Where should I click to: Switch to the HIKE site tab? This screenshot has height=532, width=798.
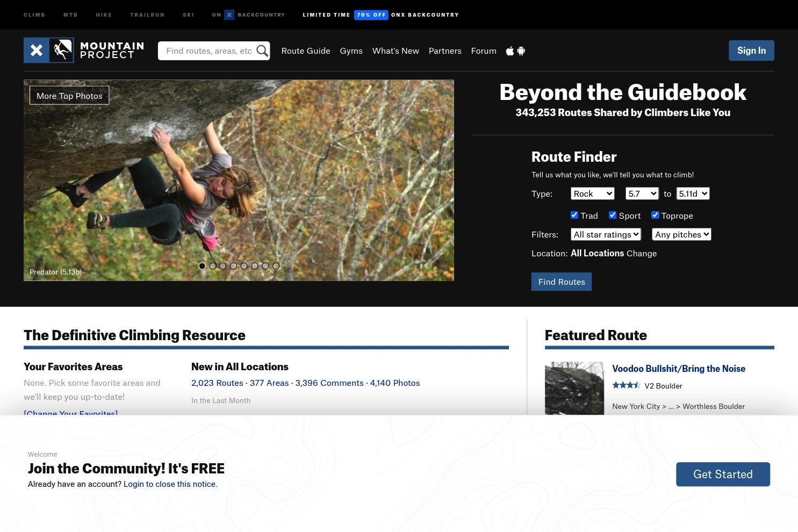104,15
